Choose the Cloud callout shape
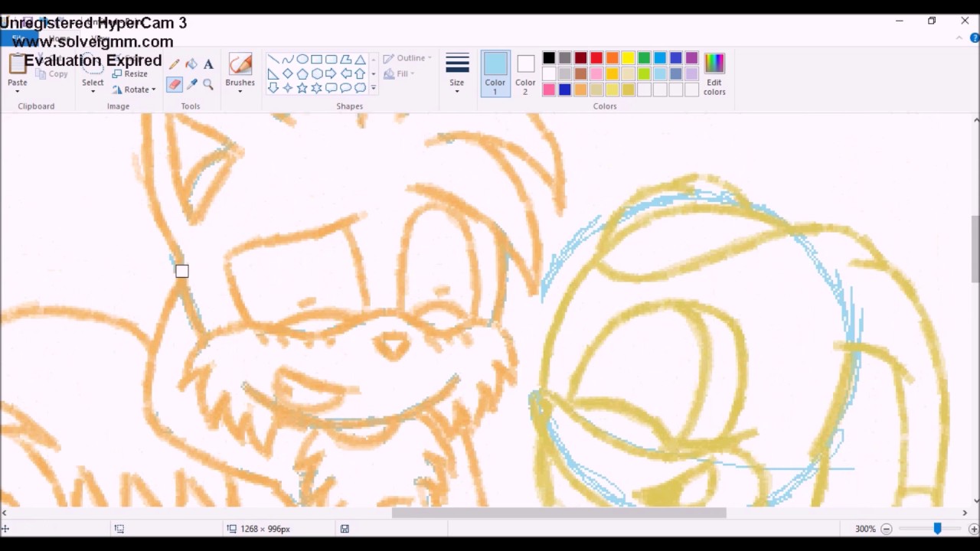 [361, 88]
